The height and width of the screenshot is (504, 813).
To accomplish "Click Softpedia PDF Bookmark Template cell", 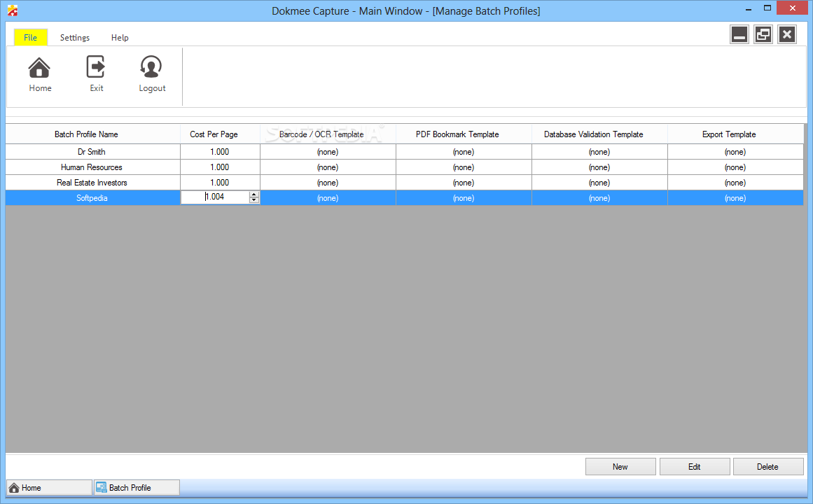I will (x=464, y=198).
